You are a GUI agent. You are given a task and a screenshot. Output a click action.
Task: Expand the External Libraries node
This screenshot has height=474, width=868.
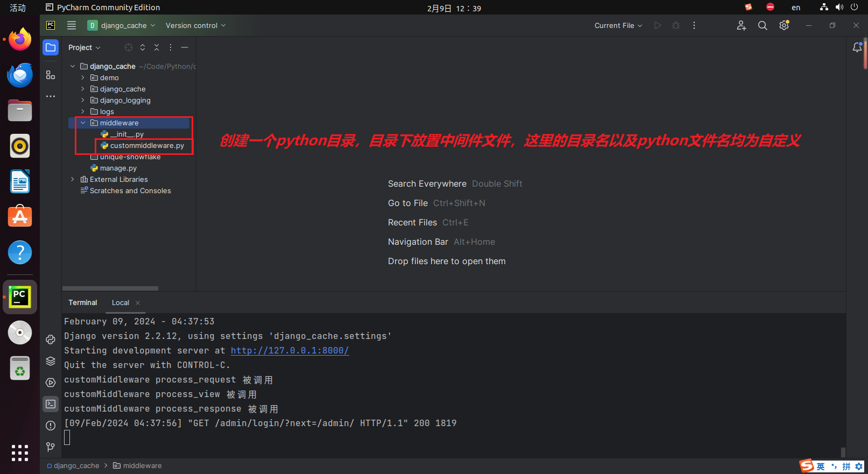pyautogui.click(x=73, y=180)
